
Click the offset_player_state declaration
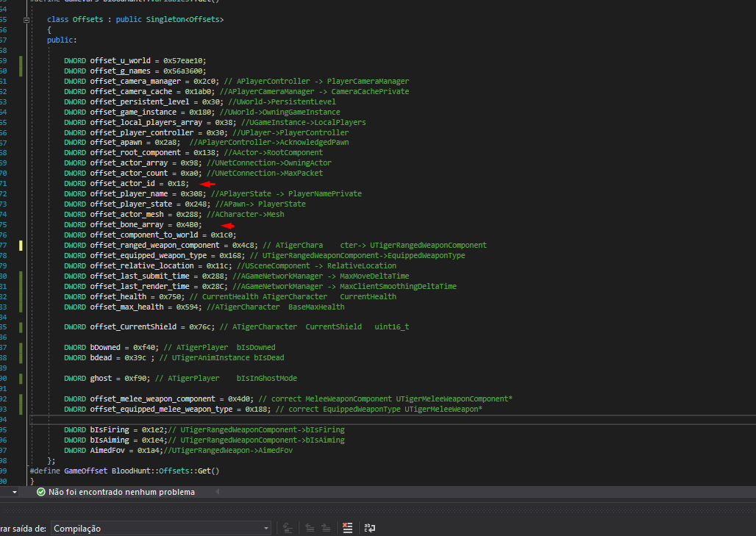pos(137,204)
